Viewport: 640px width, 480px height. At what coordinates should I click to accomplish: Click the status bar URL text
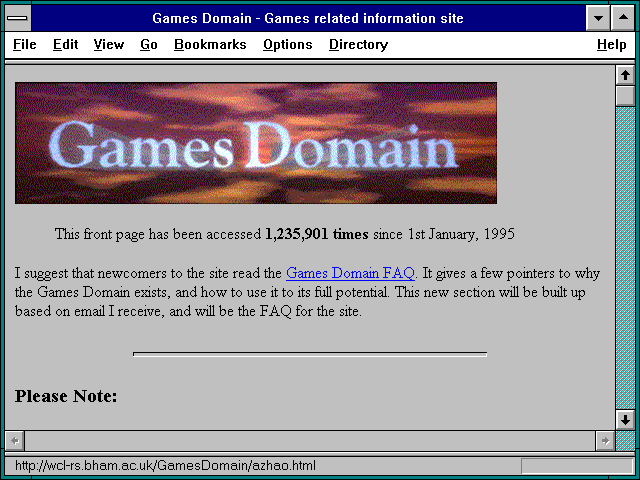(165, 466)
